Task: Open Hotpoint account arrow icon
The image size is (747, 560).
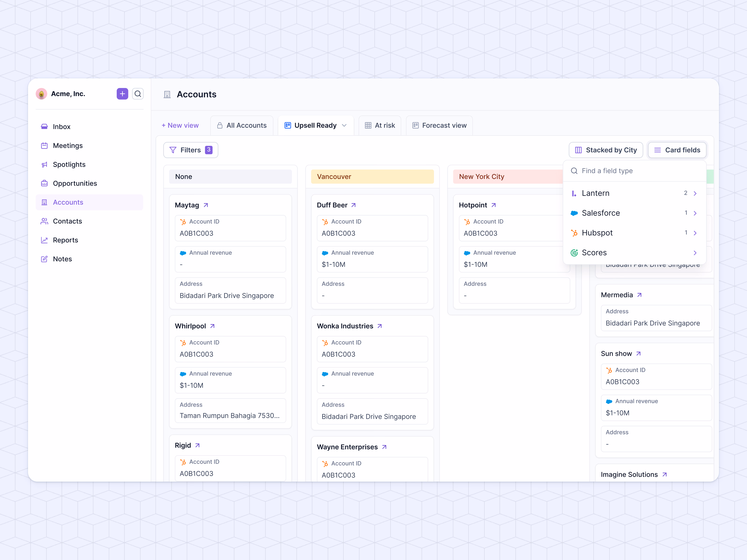Action: [x=493, y=205]
